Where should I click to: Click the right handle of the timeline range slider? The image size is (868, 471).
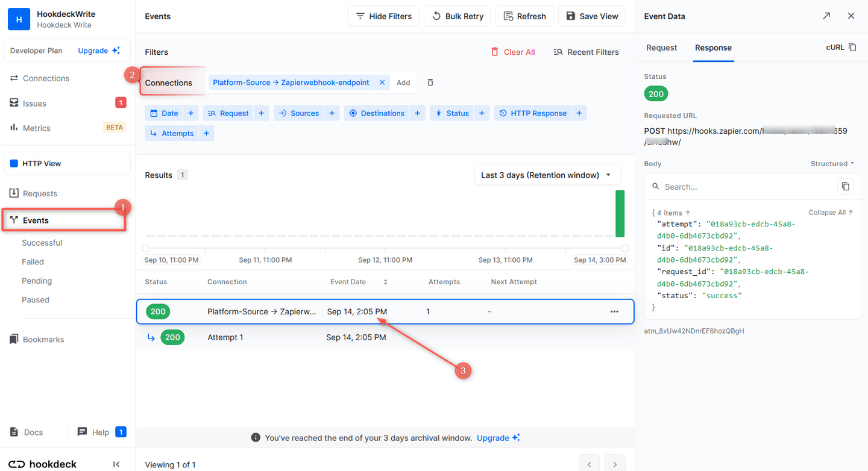[624, 248]
